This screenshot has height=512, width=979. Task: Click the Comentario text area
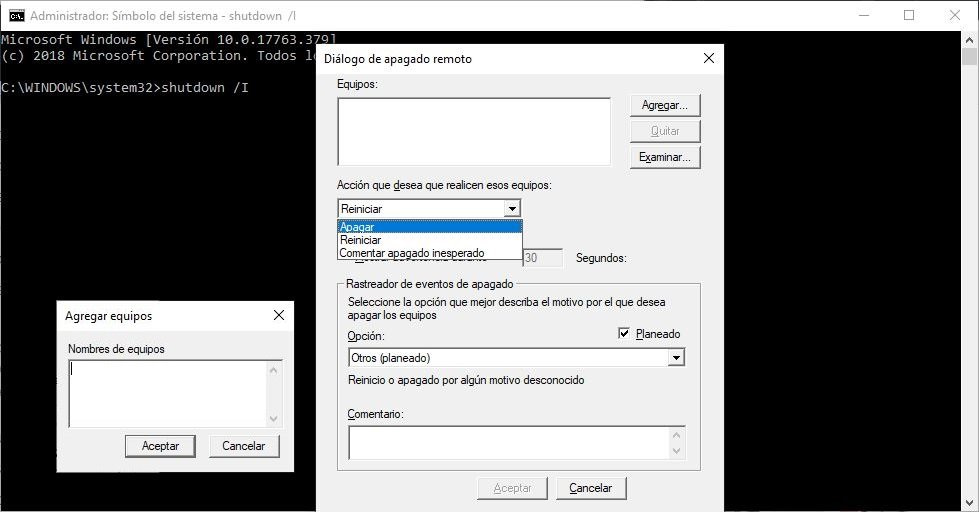coord(509,443)
